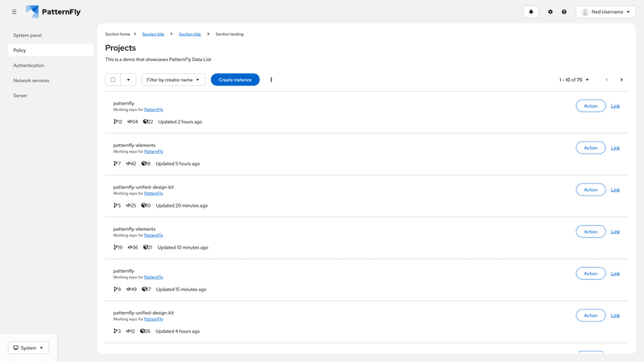This screenshot has height=362, width=644.
Task: Select Authentication in sidebar
Action: pos(51,65)
